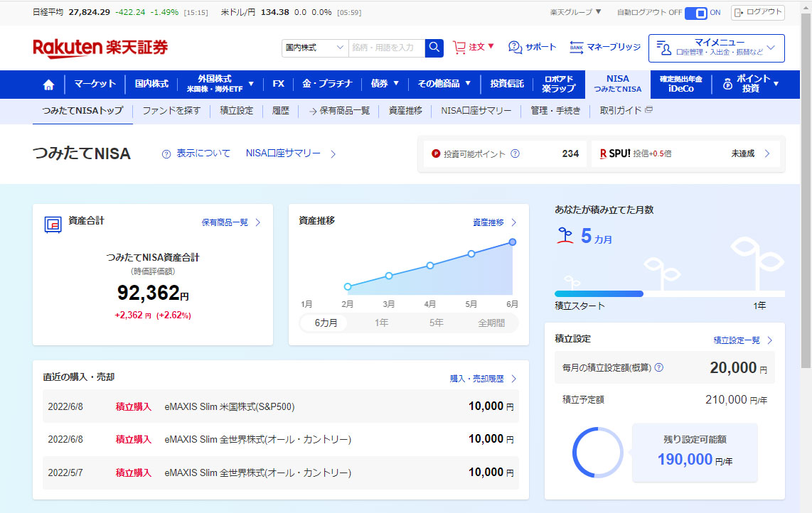
Task: Open support chat bubble icon
Action: (x=515, y=47)
